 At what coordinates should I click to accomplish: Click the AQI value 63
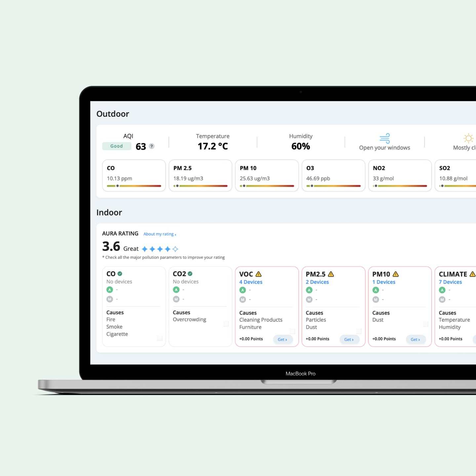pyautogui.click(x=141, y=146)
